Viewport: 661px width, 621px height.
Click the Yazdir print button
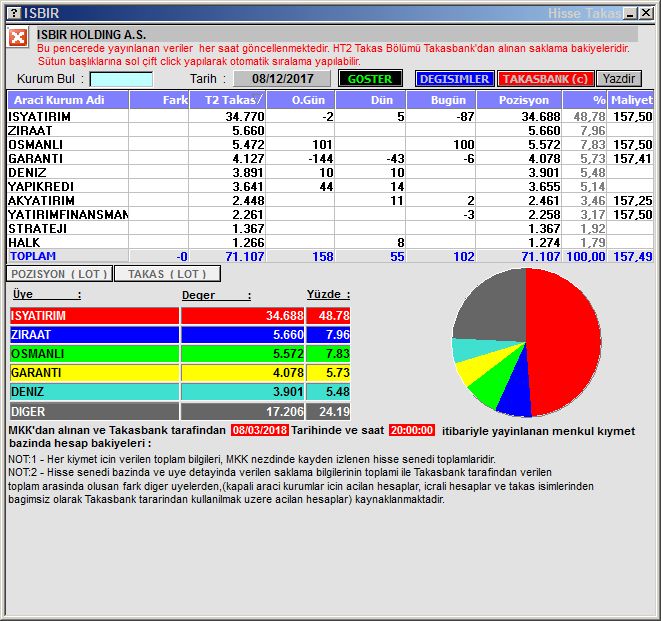(619, 79)
